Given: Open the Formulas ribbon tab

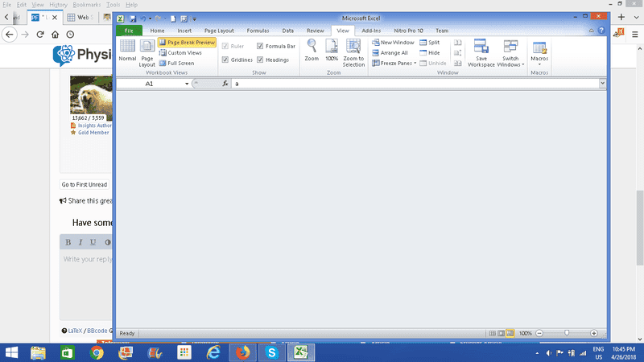Looking at the screenshot, I should [x=258, y=31].
